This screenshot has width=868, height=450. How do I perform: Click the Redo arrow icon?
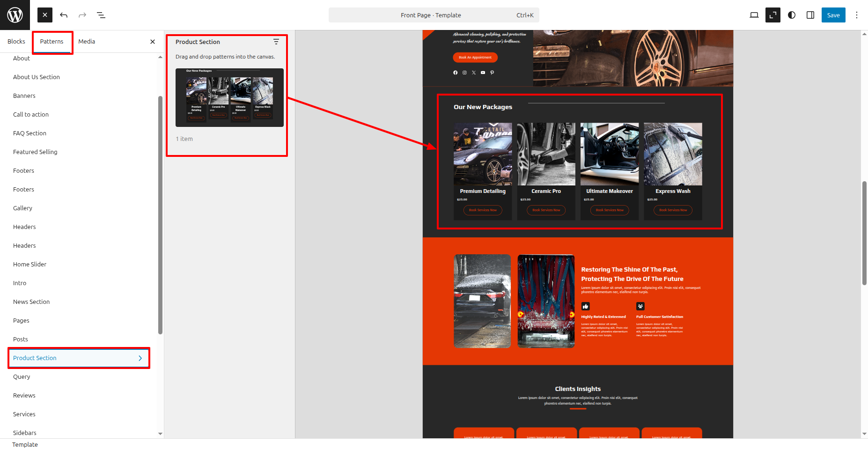pos(82,15)
